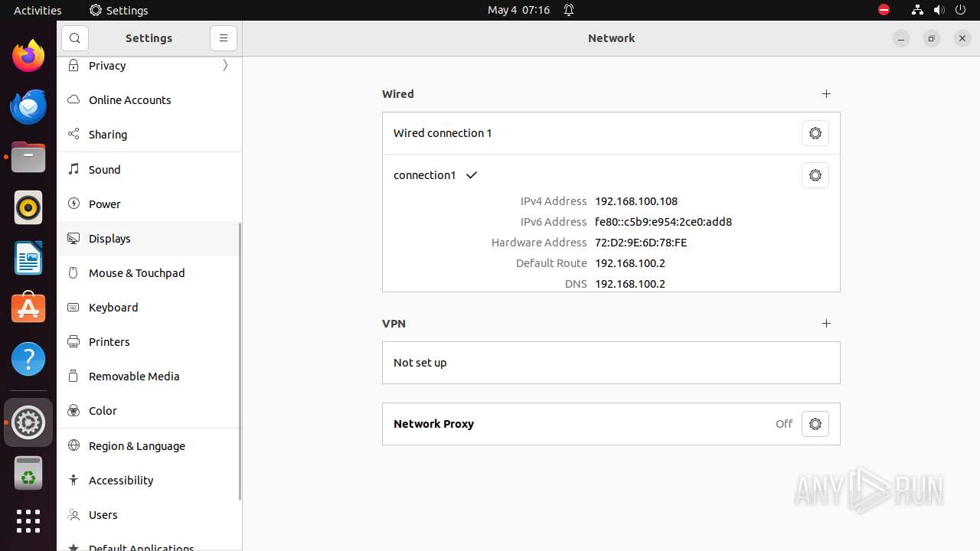Select Users in settings sidebar
Image resolution: width=980 pixels, height=551 pixels.
pyautogui.click(x=149, y=515)
